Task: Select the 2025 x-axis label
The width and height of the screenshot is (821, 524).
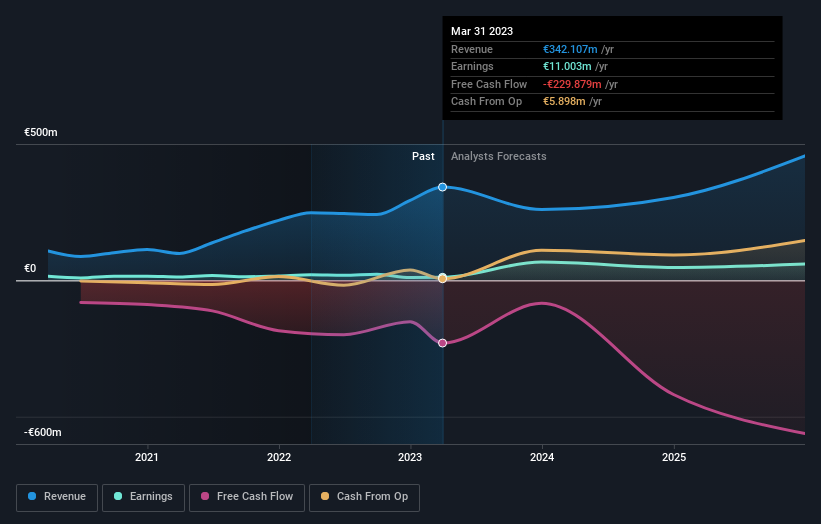Action: 674,457
